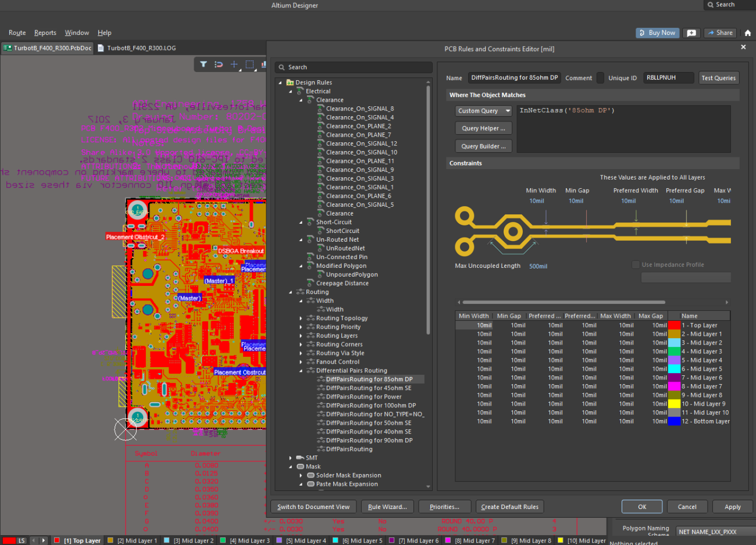
Task: Toggle the Use Impedance Profile checkbox
Action: (636, 265)
